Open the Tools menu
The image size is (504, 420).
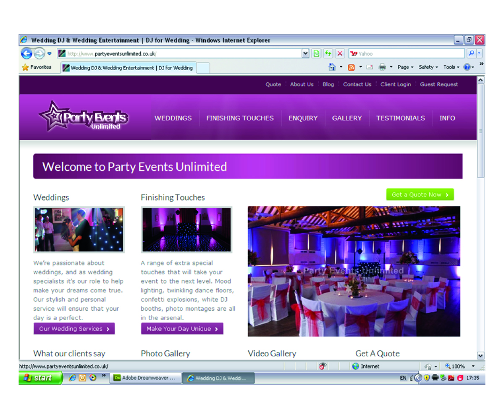tap(451, 67)
